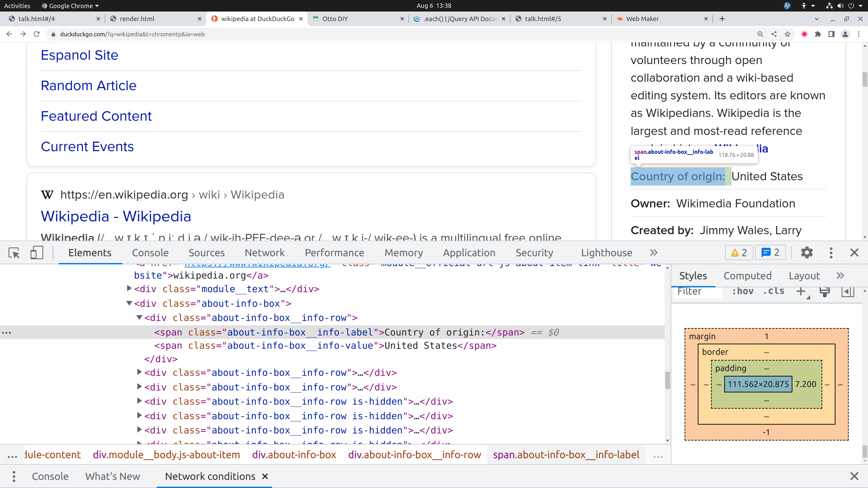The image size is (868, 488).
Task: Click the box model content size area
Action: [758, 384]
